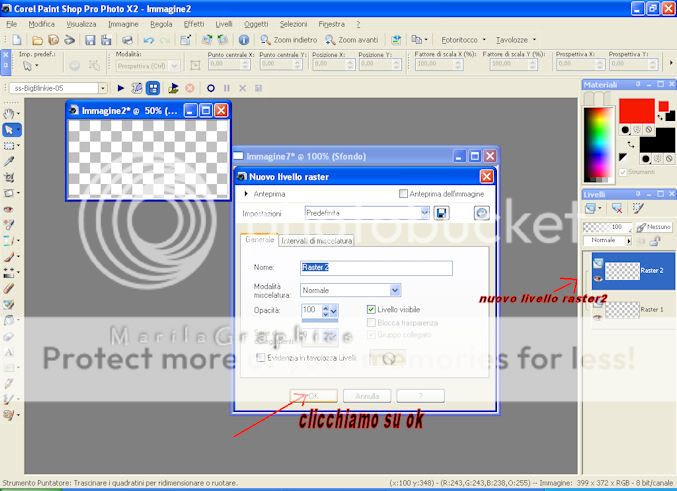Toggle foreground transparent material button
Screen dimensions: 677x491
649,130
